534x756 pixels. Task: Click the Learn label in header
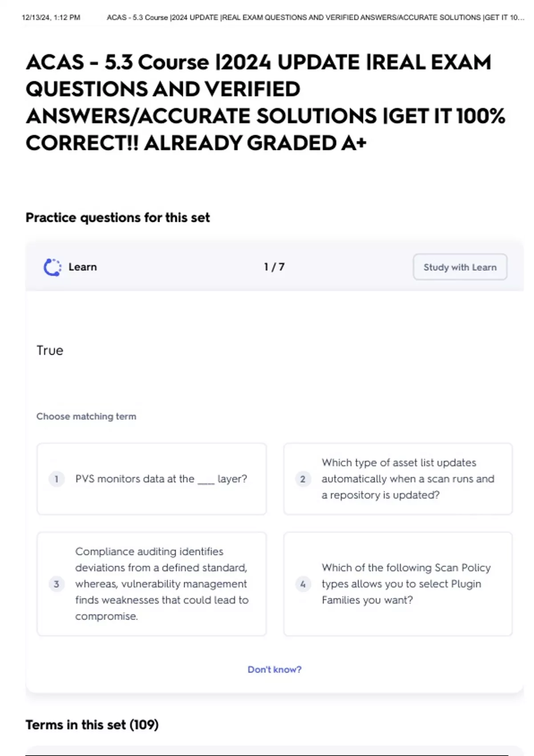tap(83, 267)
